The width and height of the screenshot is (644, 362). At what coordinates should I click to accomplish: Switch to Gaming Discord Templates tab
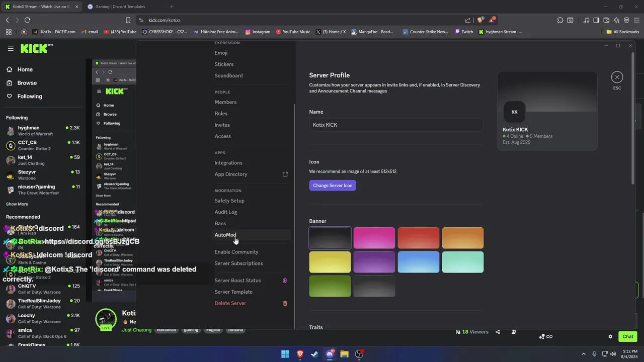[121, 7]
